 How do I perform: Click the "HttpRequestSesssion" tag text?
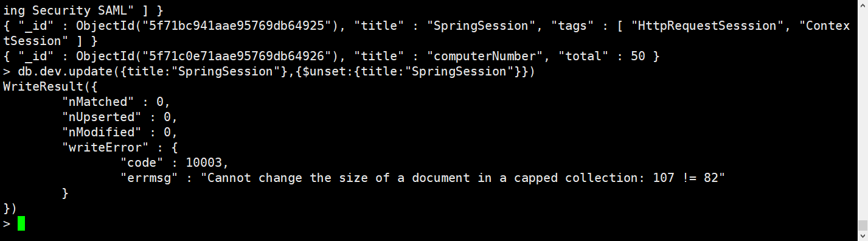(708, 26)
